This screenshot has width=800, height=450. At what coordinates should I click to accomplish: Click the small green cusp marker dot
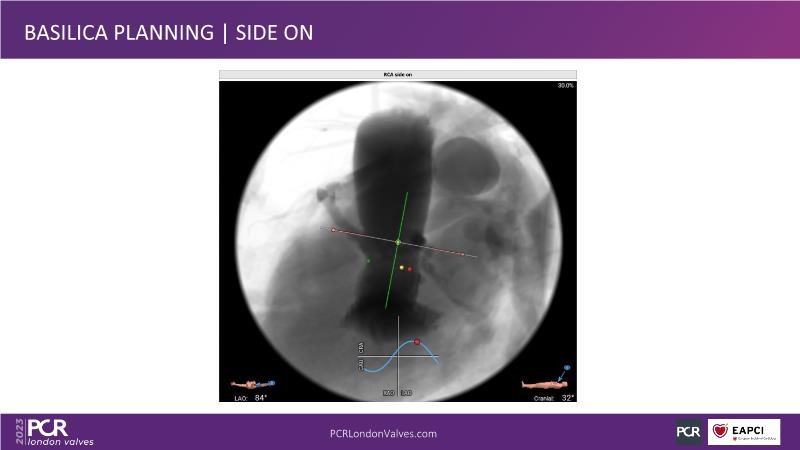pyautogui.click(x=368, y=261)
